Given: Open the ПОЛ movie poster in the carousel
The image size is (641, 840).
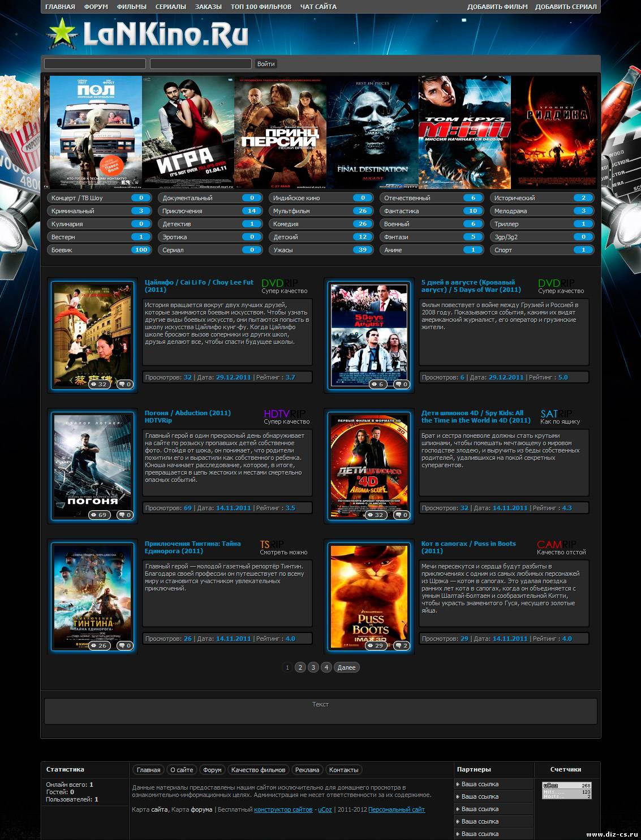Looking at the screenshot, I should coord(96,132).
